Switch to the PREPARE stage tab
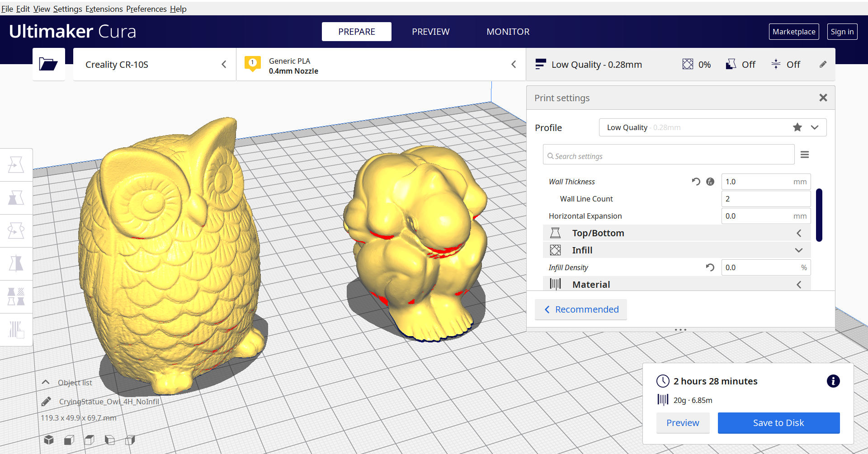The image size is (868, 454). (357, 32)
